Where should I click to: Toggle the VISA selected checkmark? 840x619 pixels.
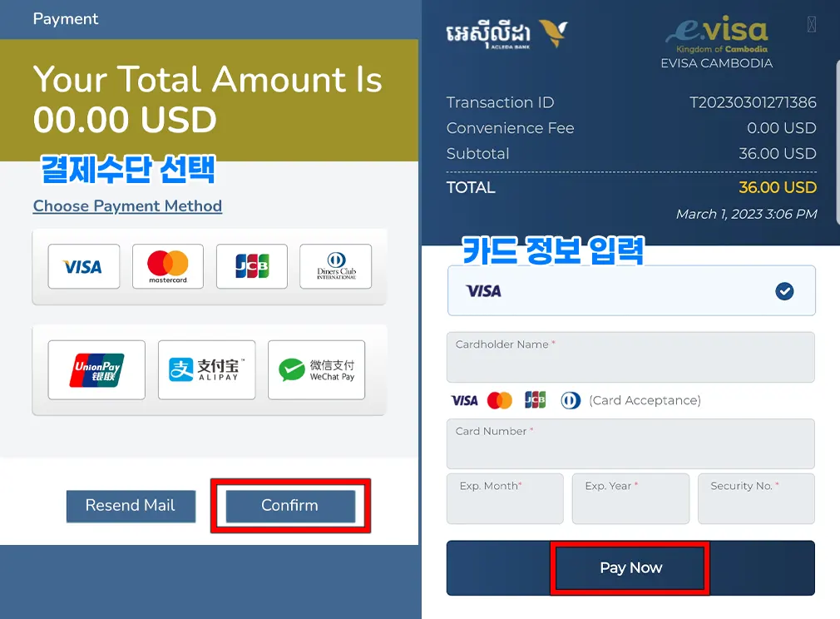click(x=784, y=291)
